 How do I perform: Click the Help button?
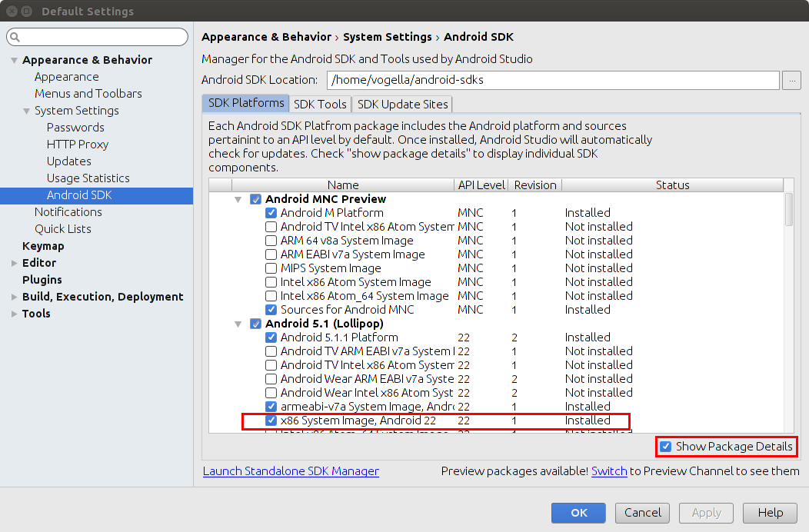771,513
